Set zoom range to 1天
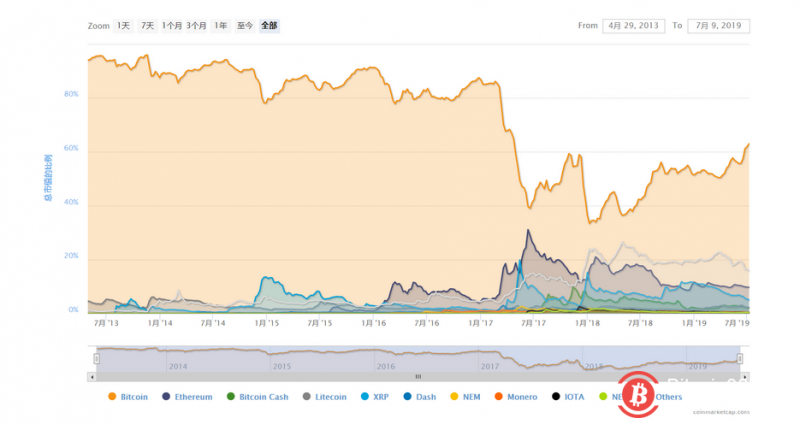The height and width of the screenshot is (424, 800). pos(123,26)
